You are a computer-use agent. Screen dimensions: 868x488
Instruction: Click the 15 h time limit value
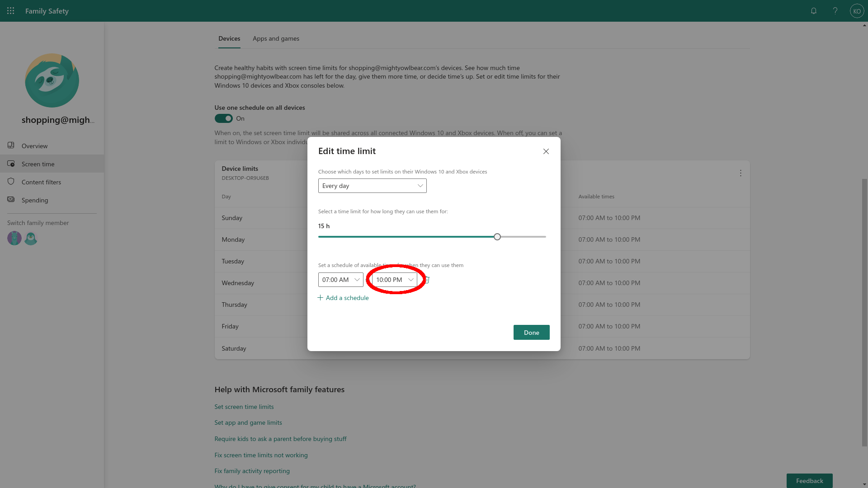324,226
